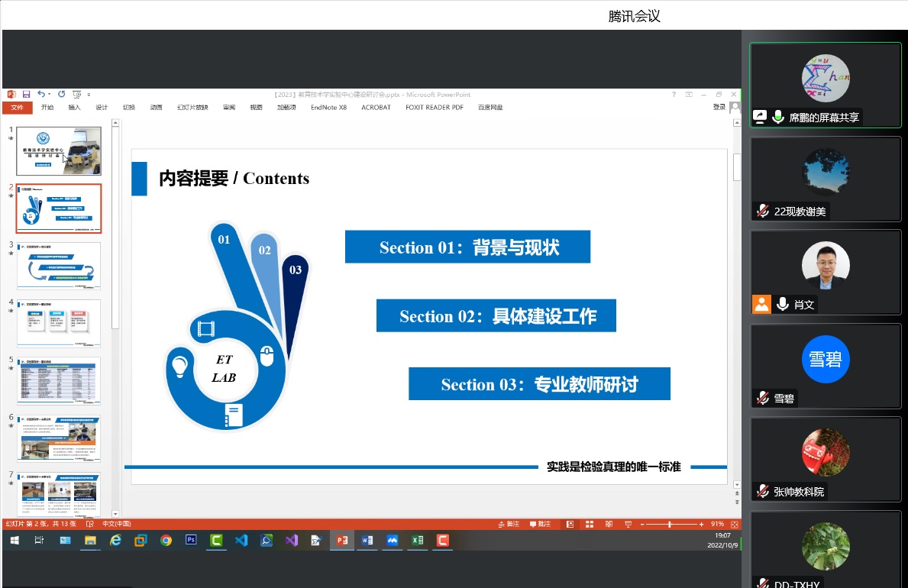908x588 pixels.
Task: Click the Undo arrow in quick access toolbar
Action: 40,94
